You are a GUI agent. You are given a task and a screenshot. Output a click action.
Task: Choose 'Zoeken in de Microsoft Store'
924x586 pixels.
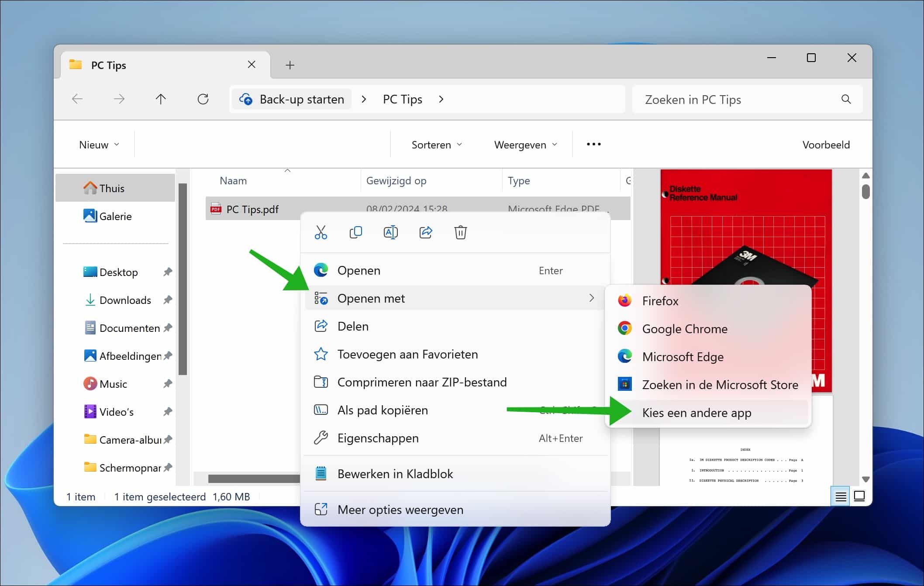coord(720,384)
